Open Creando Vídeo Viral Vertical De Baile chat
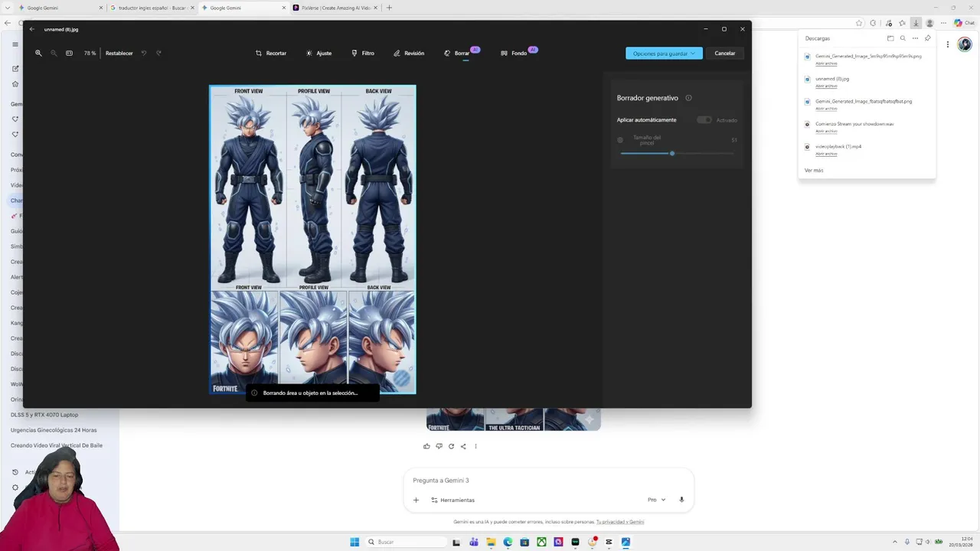The height and width of the screenshot is (551, 980). [56, 445]
